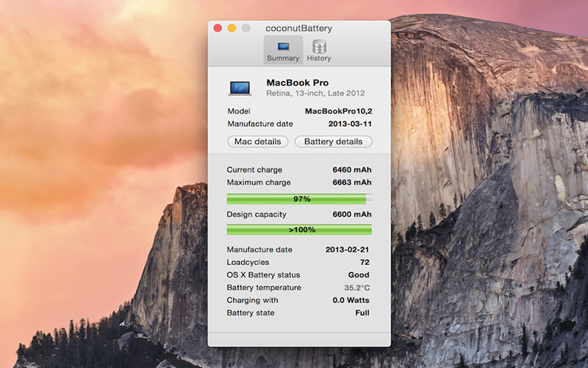Click the Charging with label
This screenshot has width=588, height=368.
click(252, 300)
